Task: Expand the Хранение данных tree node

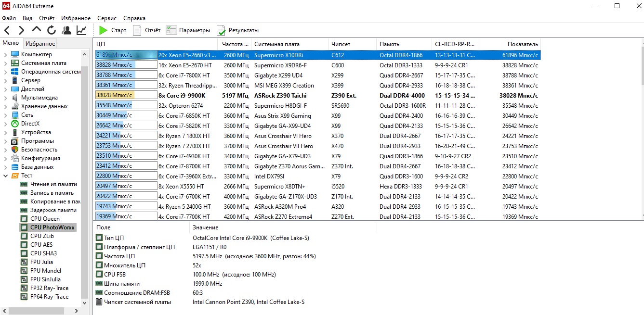Action: [5, 106]
